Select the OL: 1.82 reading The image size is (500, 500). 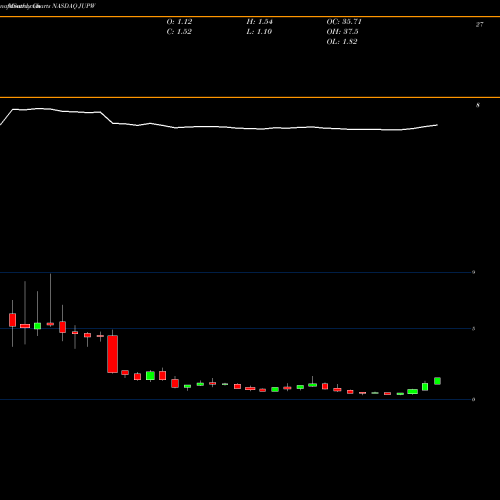(x=342, y=42)
